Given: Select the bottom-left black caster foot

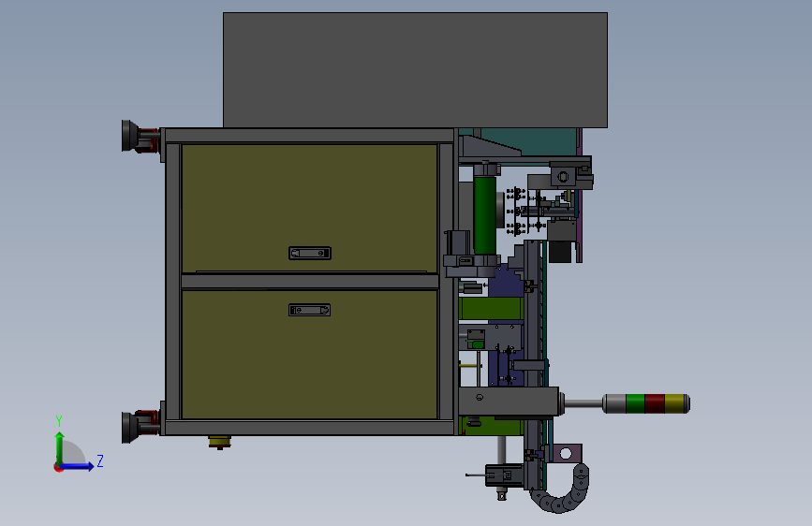Looking at the screenshot, I should click(130, 427).
